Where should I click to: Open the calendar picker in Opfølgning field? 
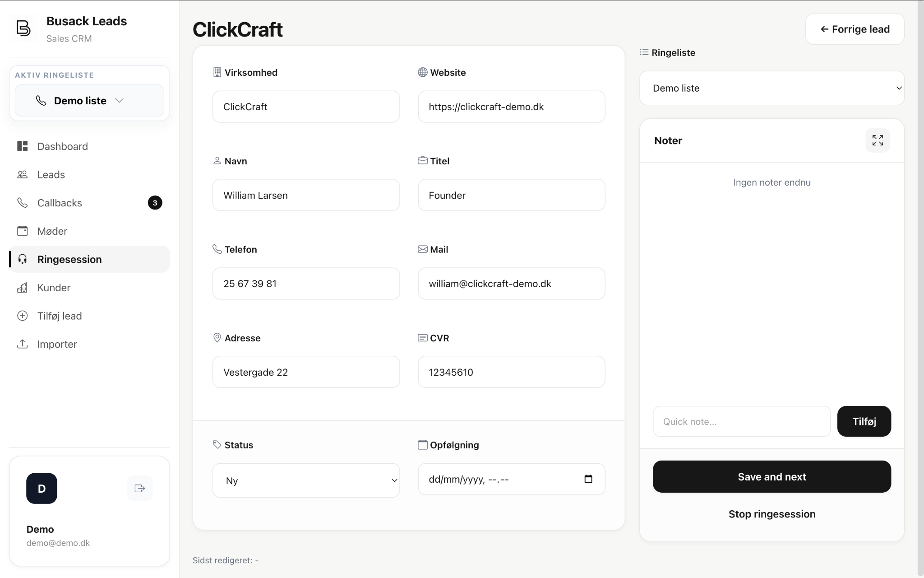pyautogui.click(x=588, y=479)
